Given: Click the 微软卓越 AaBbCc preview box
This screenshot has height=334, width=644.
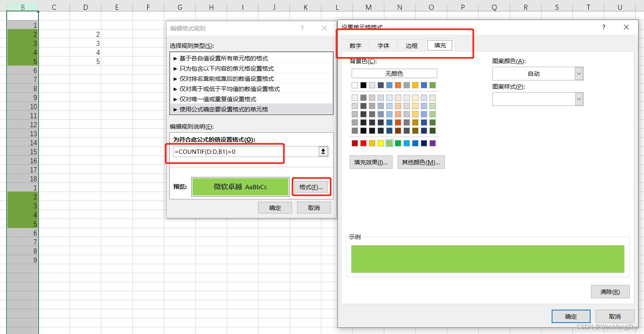Looking at the screenshot, I should [x=240, y=187].
